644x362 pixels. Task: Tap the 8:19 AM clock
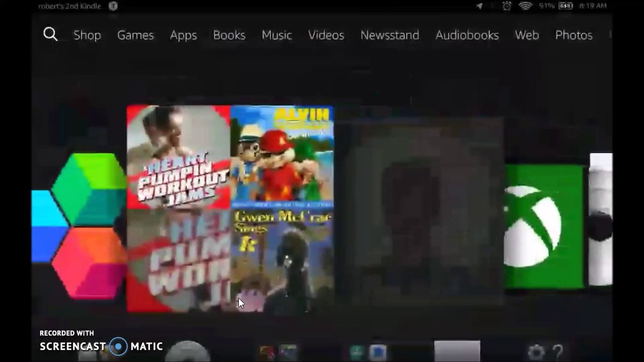click(593, 6)
